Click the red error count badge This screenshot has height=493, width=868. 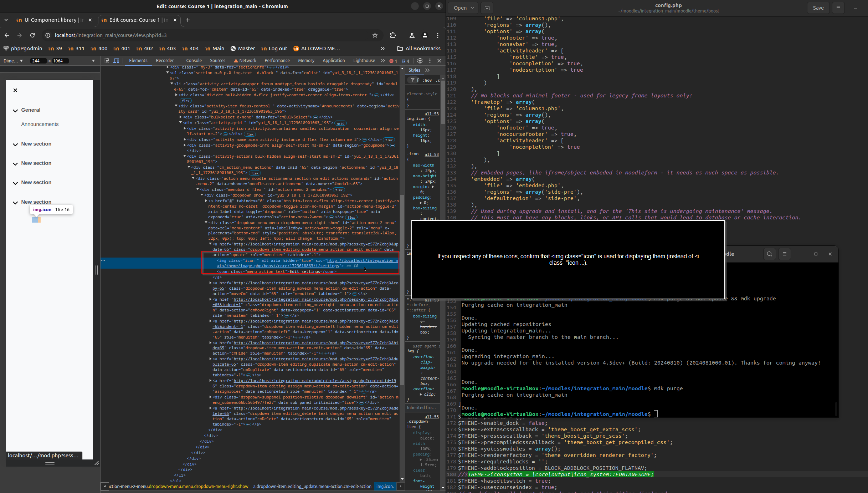[393, 61]
